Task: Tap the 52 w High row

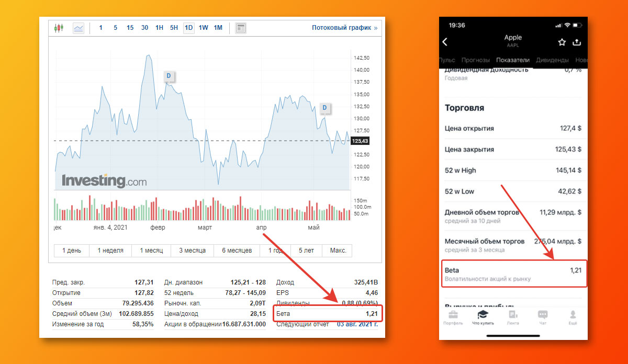Action: click(513, 170)
